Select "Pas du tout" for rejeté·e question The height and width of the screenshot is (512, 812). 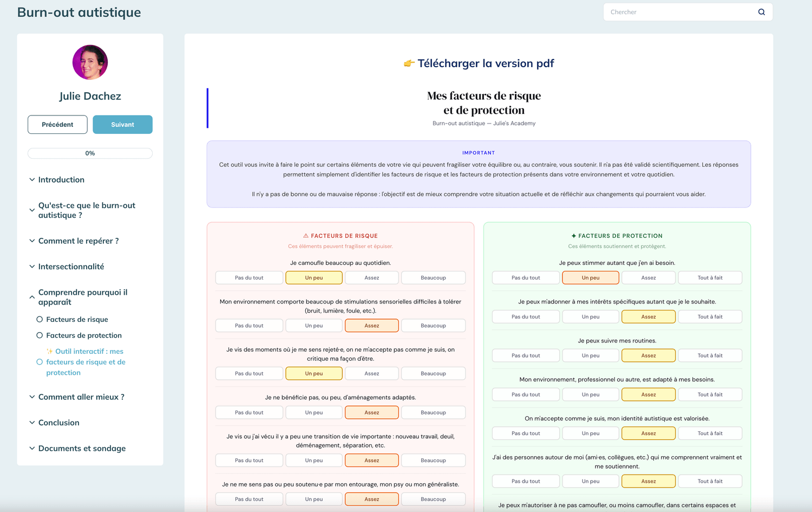pyautogui.click(x=249, y=374)
